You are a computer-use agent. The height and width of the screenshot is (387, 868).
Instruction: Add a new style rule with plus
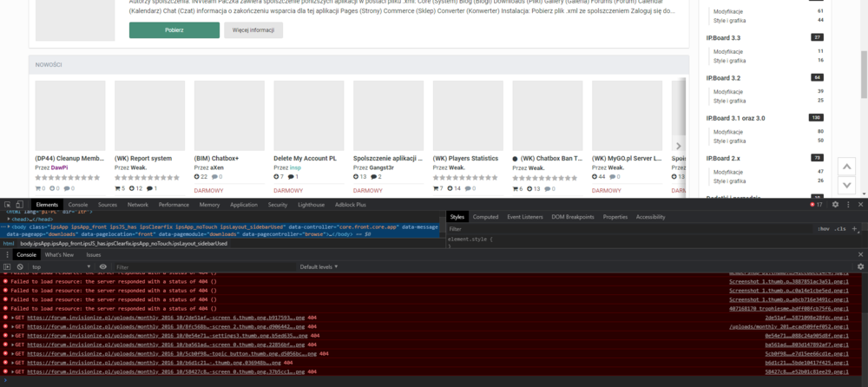(x=852, y=229)
